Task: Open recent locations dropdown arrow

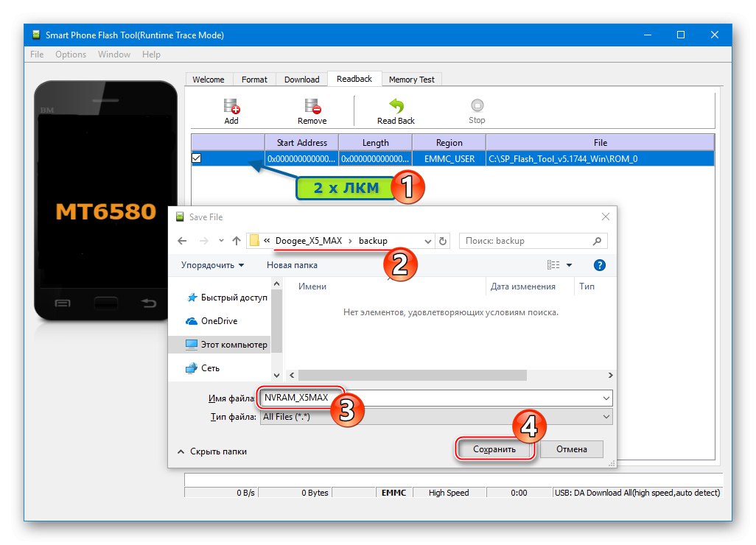Action: (221, 240)
